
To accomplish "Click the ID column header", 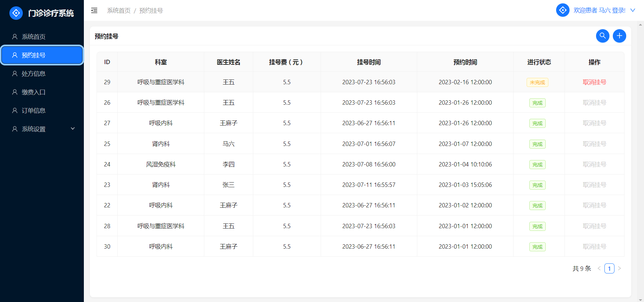I will click(107, 62).
